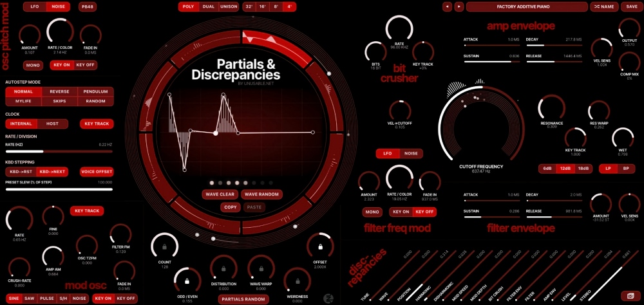This screenshot has width=644, height=305.
Task: Click the lock on the Weirdness knob
Action: tap(298, 282)
